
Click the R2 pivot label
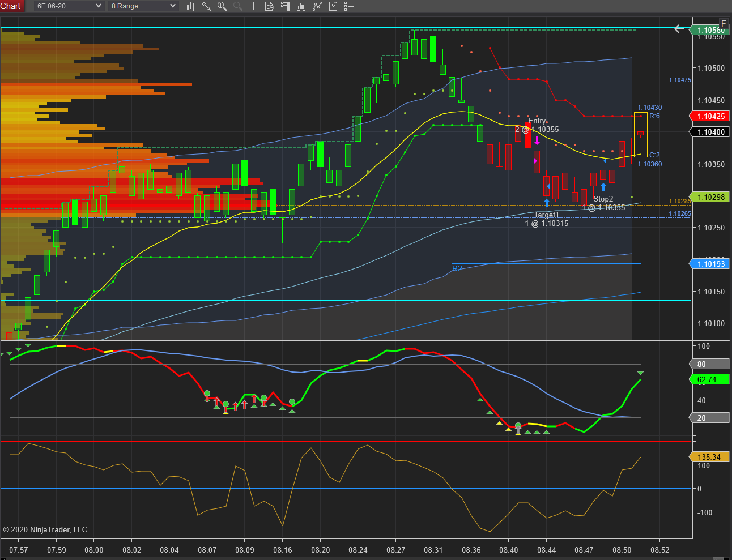click(457, 268)
